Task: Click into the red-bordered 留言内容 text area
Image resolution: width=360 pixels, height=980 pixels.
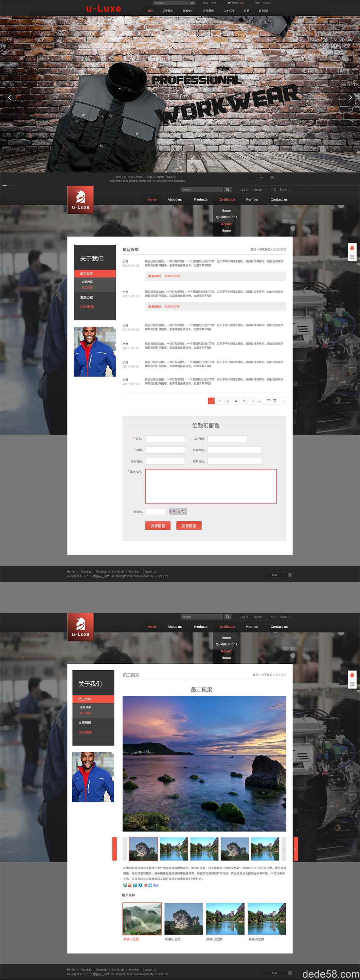Action: point(211,486)
